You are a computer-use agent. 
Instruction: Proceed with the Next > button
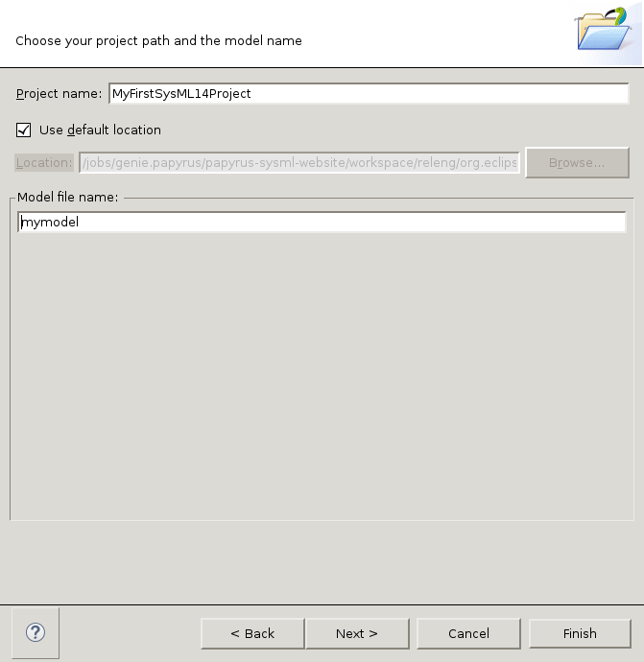coord(357,633)
